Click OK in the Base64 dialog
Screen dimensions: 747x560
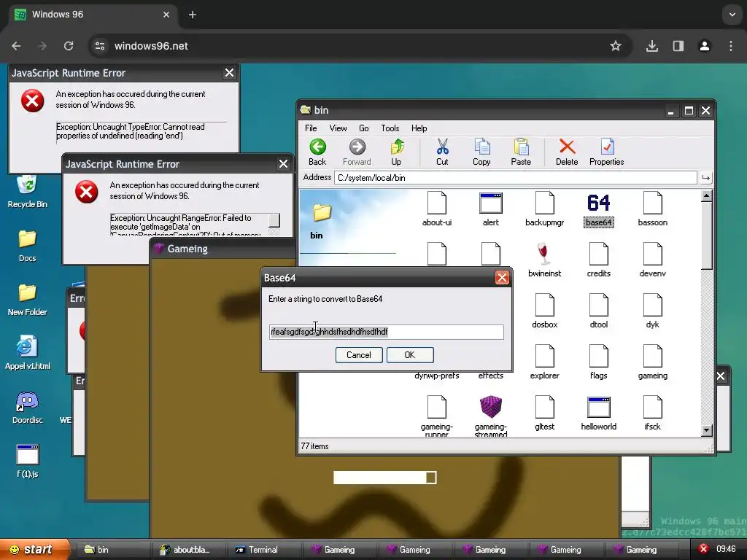click(x=410, y=355)
